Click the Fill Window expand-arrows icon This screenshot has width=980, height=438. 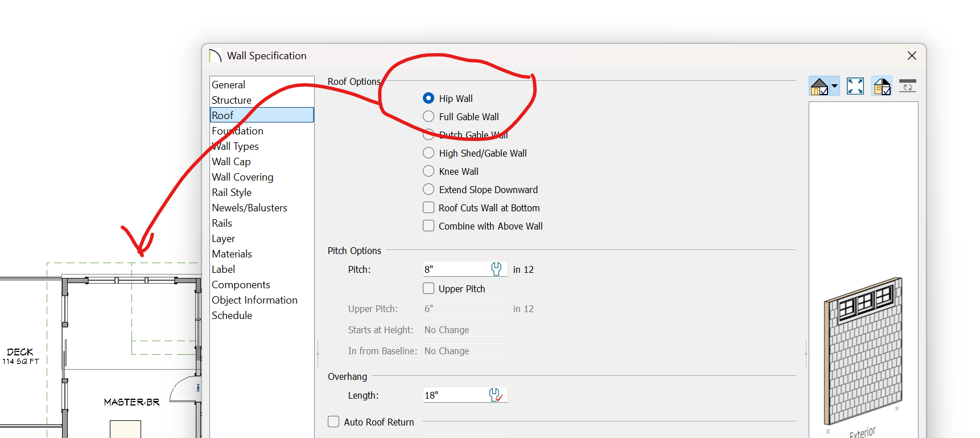pos(855,87)
